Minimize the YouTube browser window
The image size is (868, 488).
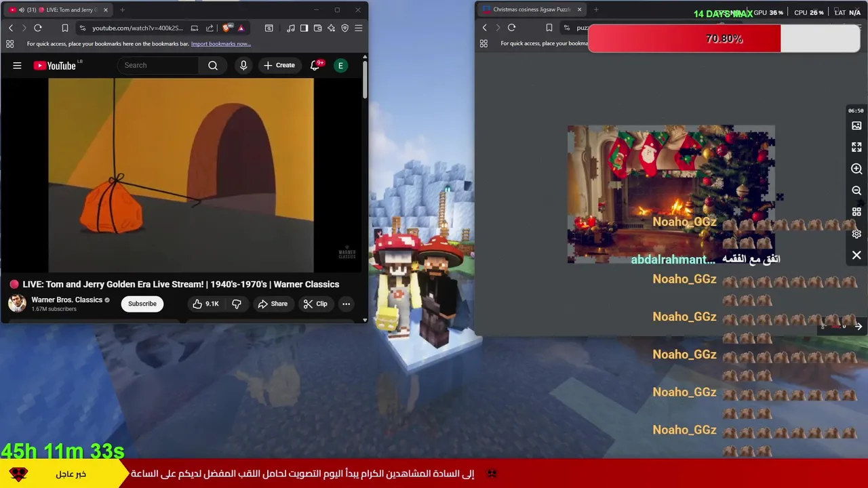tap(316, 9)
